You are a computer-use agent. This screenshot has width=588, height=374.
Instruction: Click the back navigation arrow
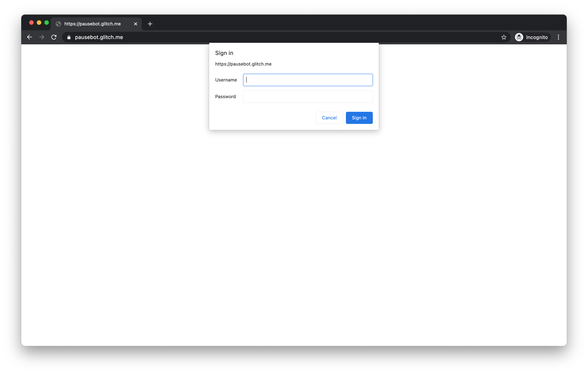pos(29,37)
